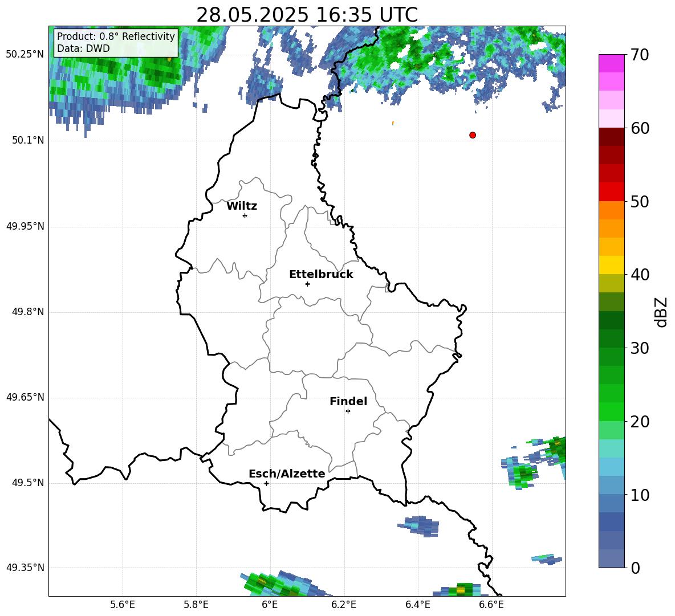Click the cross marker under Esch/Alzette
This screenshot has height=616, width=675.
[266, 483]
